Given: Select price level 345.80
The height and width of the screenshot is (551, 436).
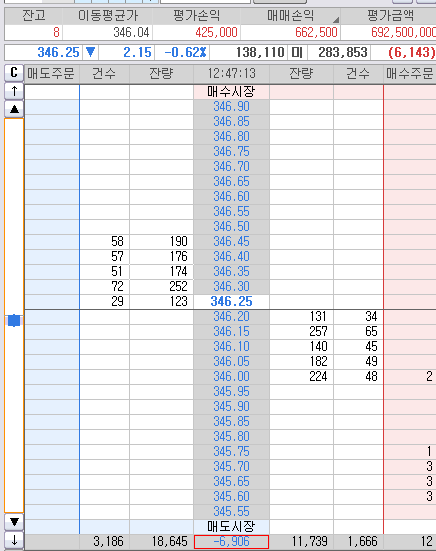Looking at the screenshot, I should 231,436.
